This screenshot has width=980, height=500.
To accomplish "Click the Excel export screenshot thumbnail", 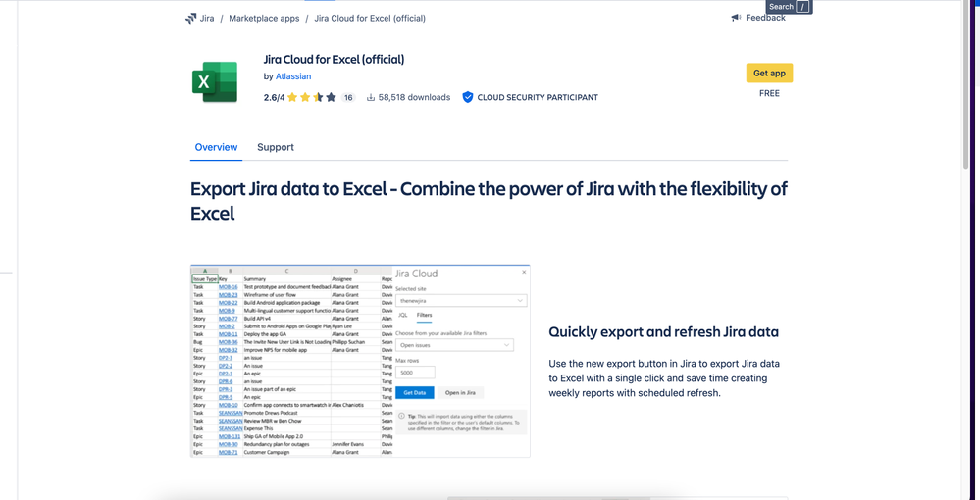I will tap(361, 361).
